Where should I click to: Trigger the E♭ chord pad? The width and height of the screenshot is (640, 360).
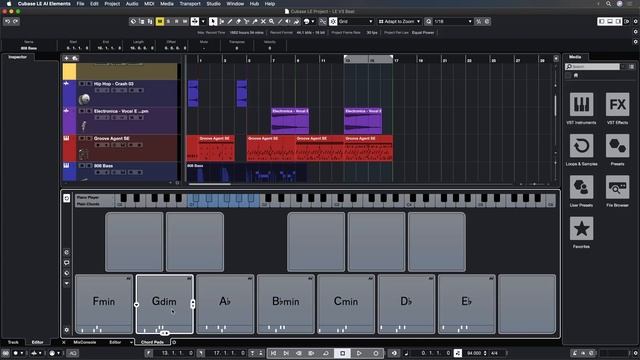[x=467, y=304]
